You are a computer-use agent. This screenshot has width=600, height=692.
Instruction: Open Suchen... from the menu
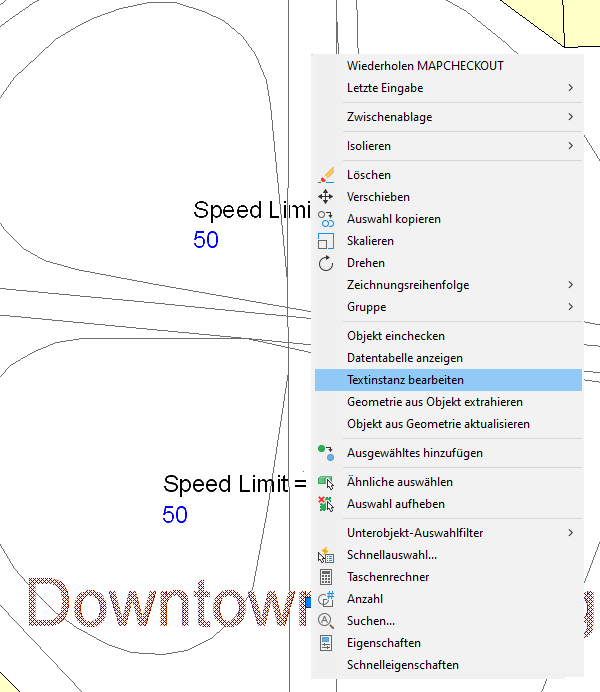(448, 621)
